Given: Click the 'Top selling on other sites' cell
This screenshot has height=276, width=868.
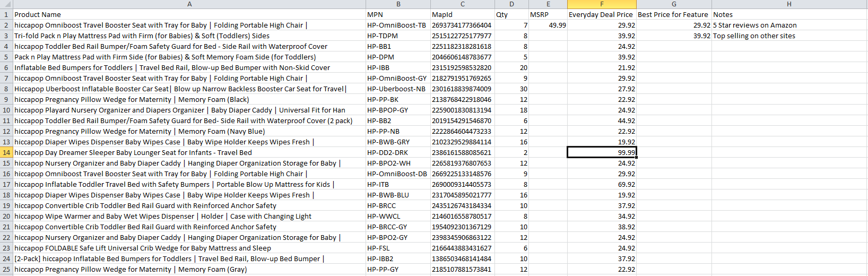Looking at the screenshot, I should click(789, 36).
